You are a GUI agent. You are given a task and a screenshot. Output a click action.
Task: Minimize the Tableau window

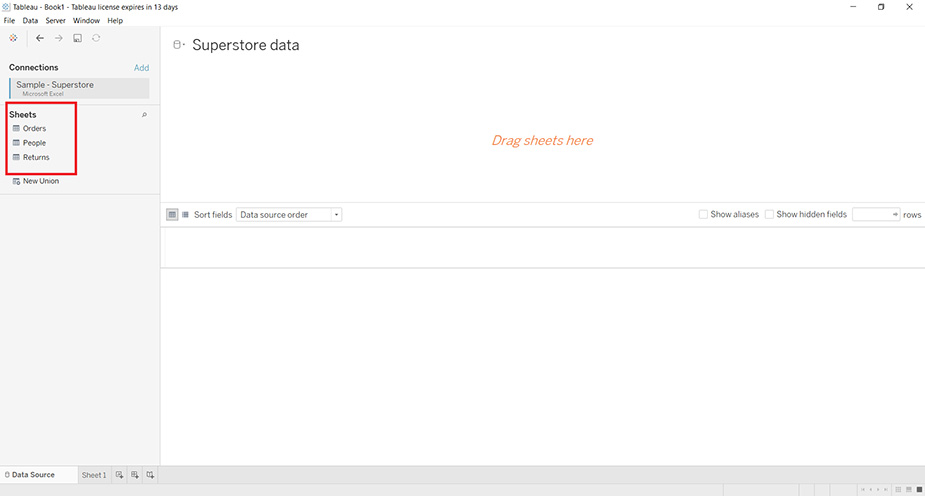point(853,7)
